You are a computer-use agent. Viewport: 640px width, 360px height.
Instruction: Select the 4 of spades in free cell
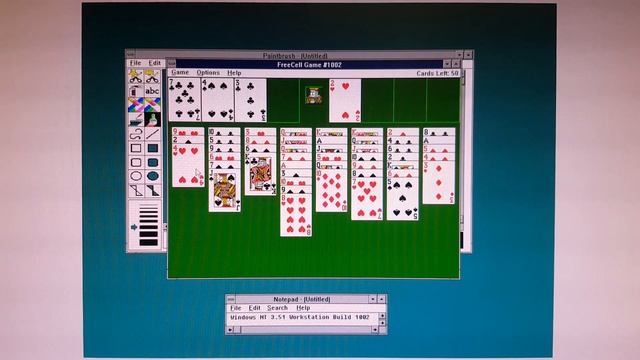pos(218,100)
